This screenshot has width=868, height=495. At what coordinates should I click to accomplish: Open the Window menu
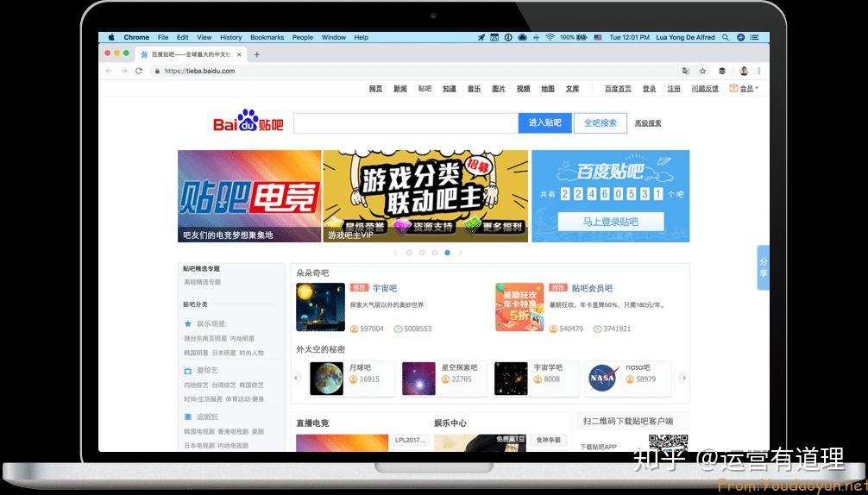(334, 38)
